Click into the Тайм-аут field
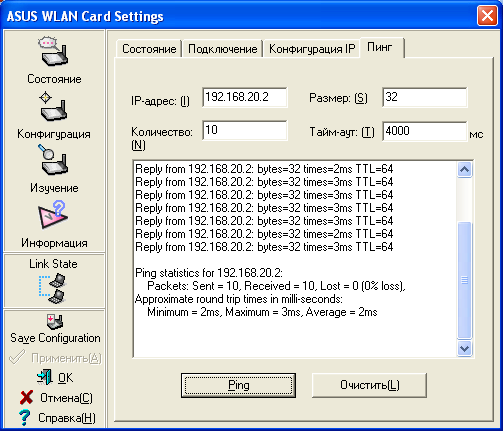Viewport: 503px width, 431px height. [425, 131]
